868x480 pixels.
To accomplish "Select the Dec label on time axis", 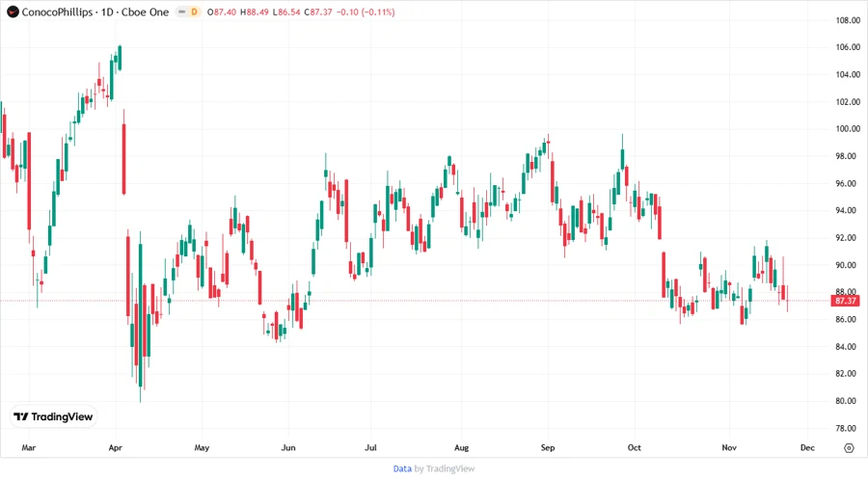I will [x=807, y=448].
